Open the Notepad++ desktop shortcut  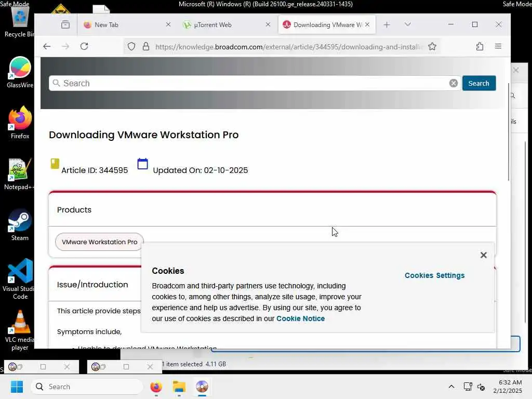(x=19, y=175)
